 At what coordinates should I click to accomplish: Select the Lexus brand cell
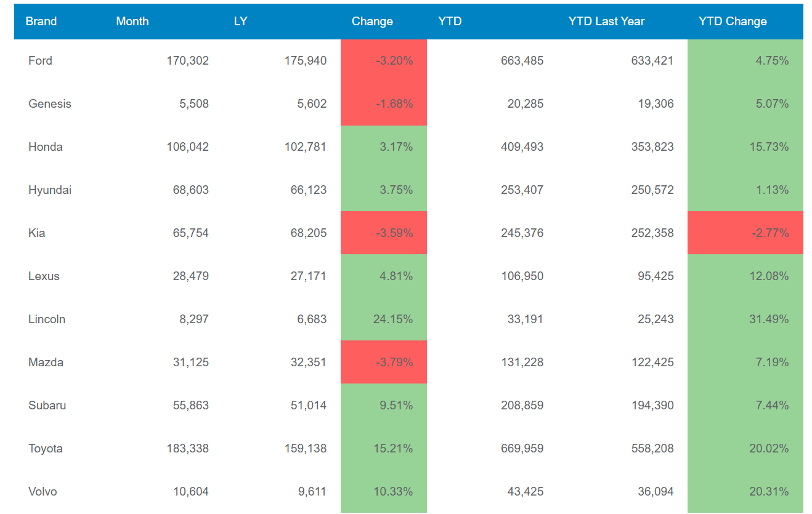44,276
